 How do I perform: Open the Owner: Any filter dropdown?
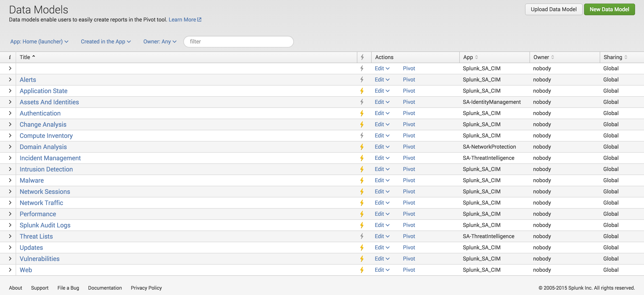tap(160, 42)
